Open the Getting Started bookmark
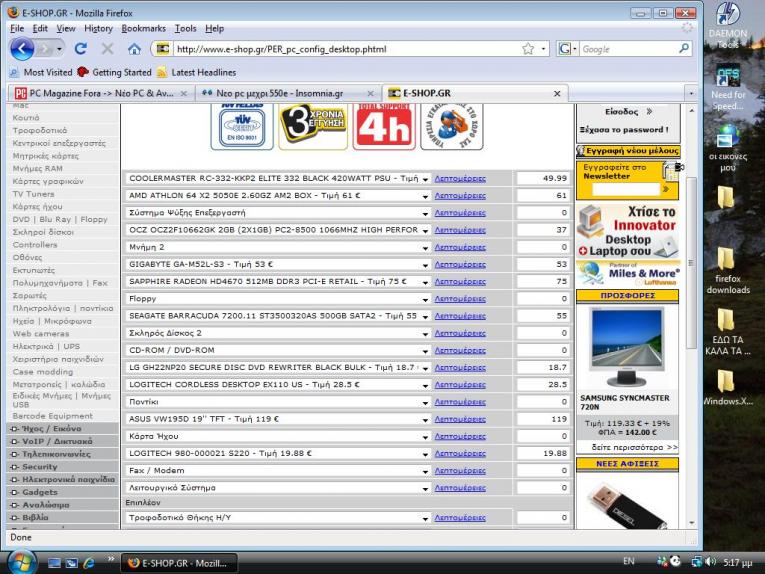 tap(115, 72)
